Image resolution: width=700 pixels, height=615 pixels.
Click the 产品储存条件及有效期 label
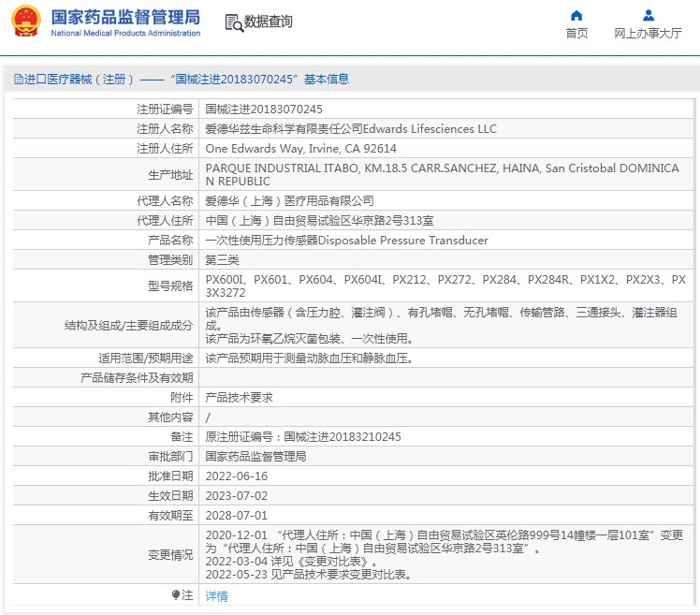137,378
